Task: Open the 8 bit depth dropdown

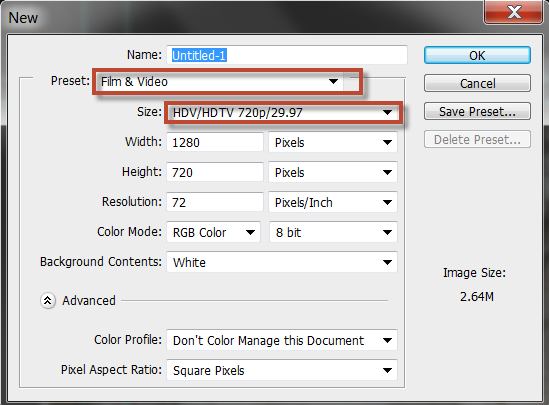Action: 333,232
